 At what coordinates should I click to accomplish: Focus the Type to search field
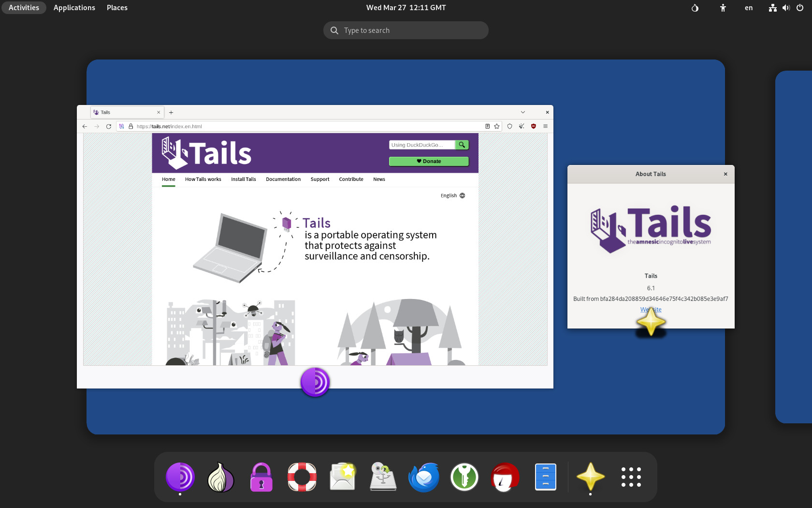pos(406,30)
